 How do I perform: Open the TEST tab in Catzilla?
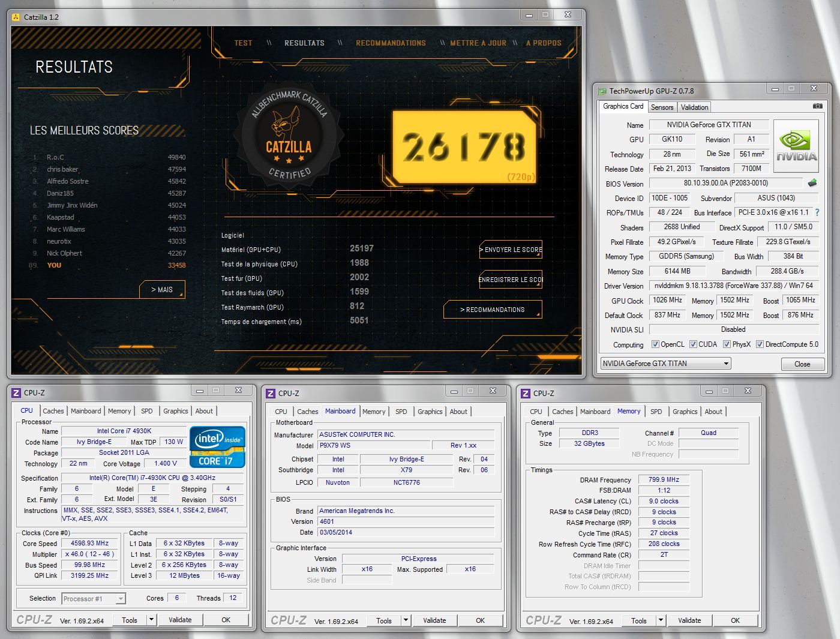point(244,43)
